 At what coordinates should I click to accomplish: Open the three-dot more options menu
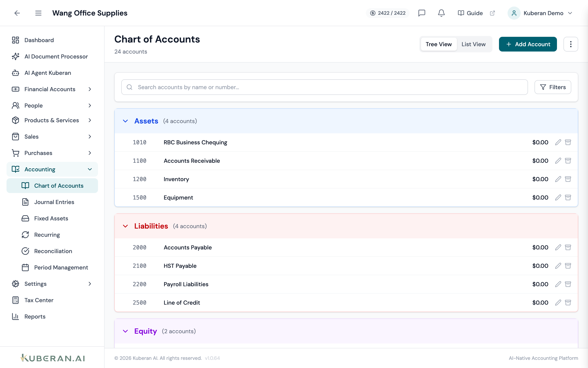(571, 44)
